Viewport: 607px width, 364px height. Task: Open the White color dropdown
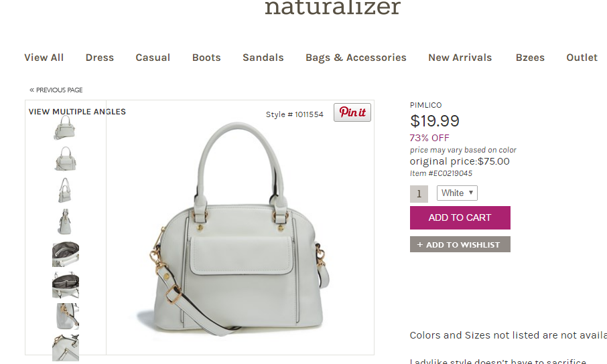pyautogui.click(x=457, y=193)
